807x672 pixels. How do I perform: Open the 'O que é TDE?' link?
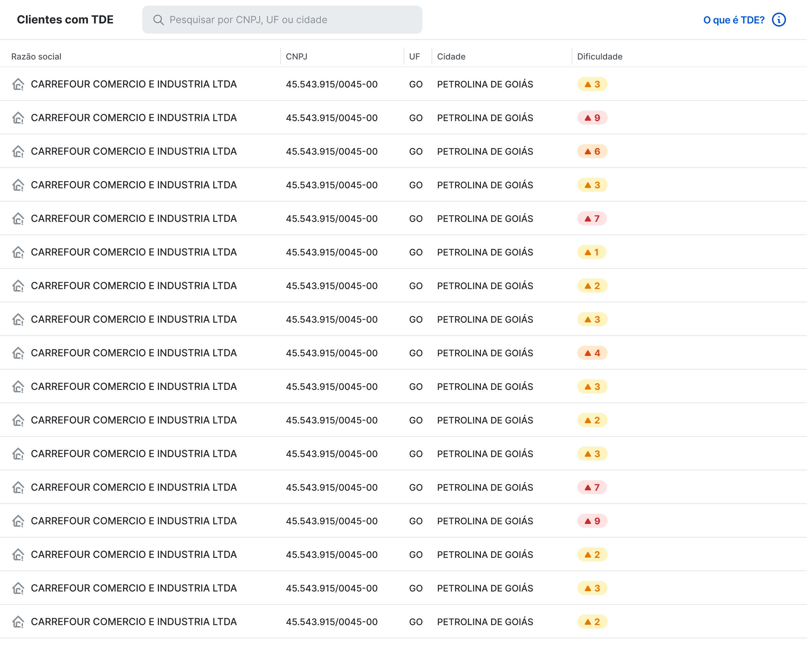click(x=733, y=20)
